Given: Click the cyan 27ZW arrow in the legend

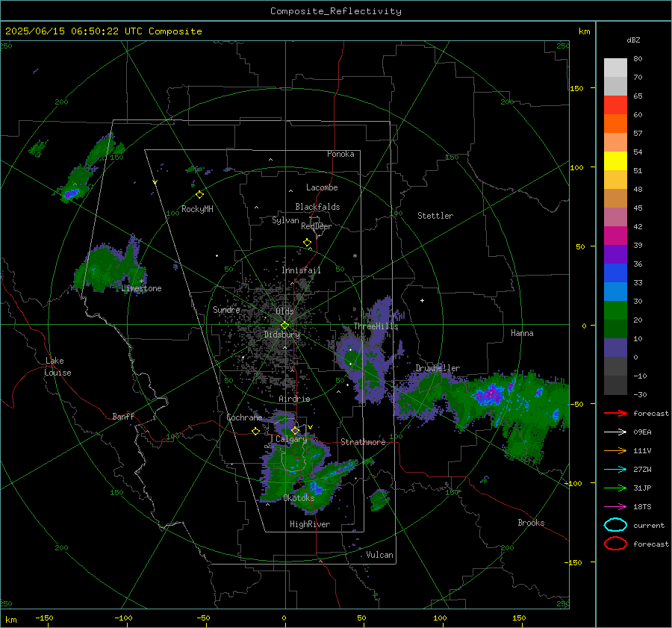Looking at the screenshot, I should [x=615, y=470].
